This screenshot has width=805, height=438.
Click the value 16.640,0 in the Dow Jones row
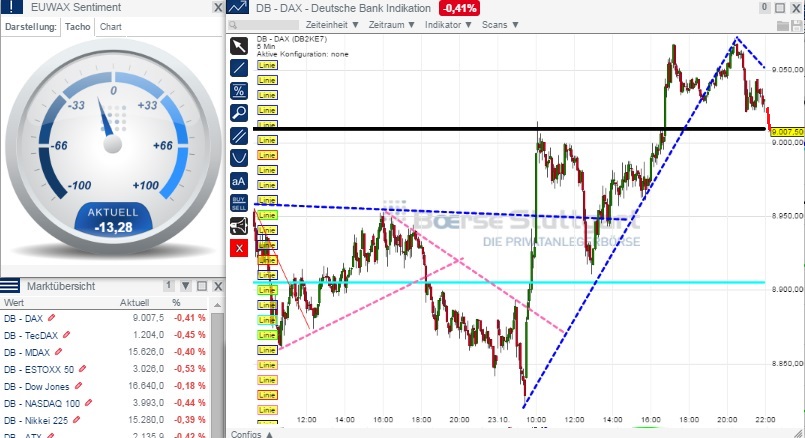click(x=146, y=386)
